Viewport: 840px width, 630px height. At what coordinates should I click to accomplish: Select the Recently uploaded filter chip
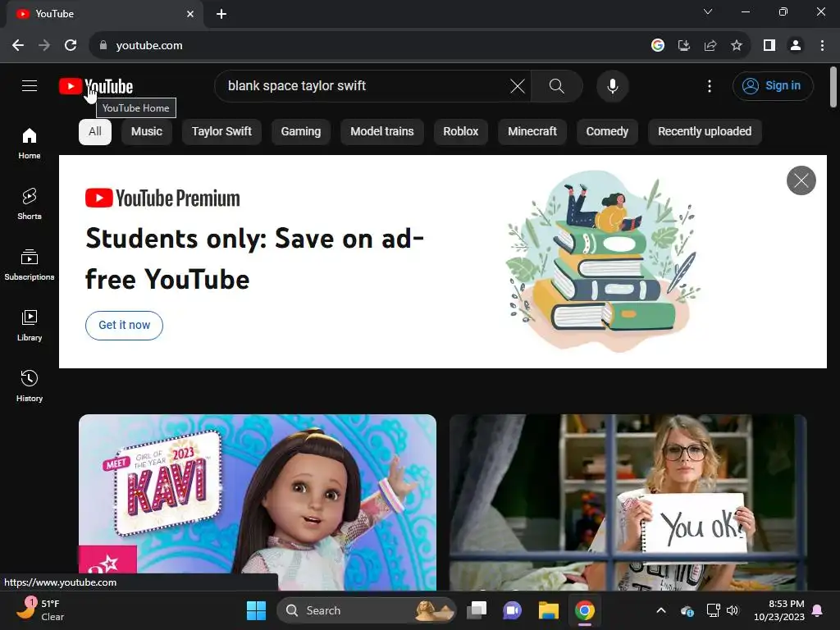(705, 132)
